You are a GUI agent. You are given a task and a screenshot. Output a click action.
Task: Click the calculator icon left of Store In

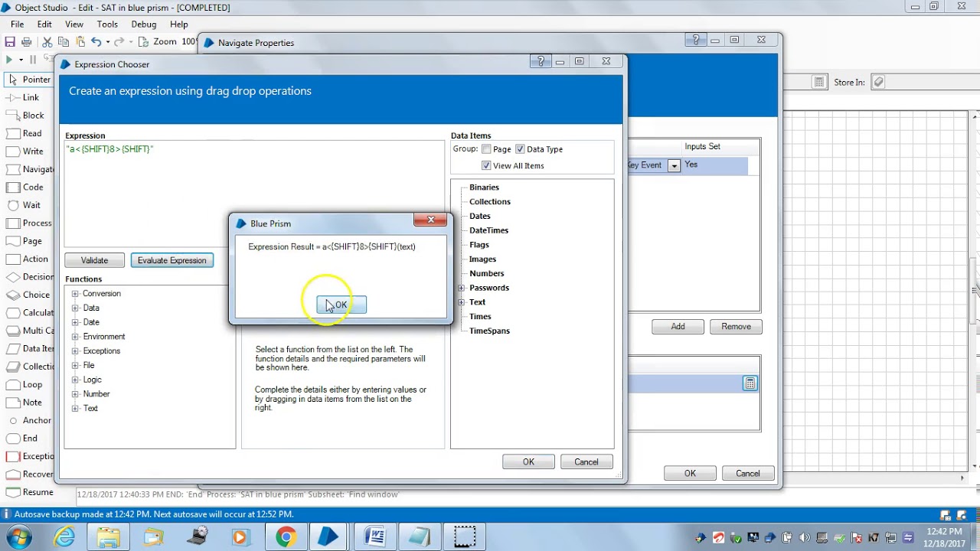pyautogui.click(x=818, y=82)
